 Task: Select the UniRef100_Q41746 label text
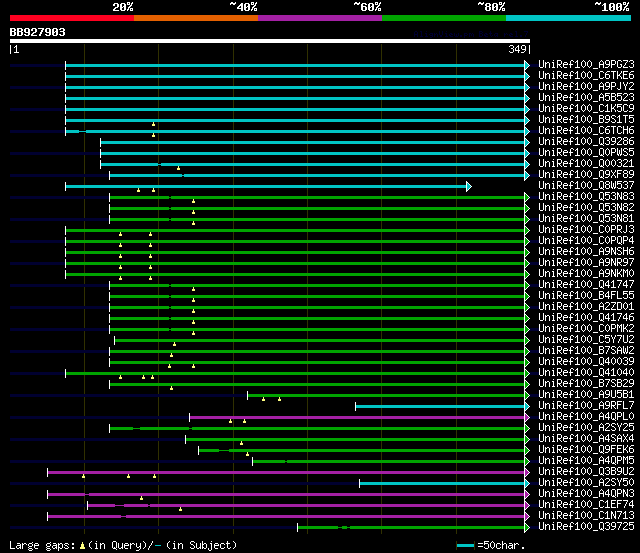(586, 318)
